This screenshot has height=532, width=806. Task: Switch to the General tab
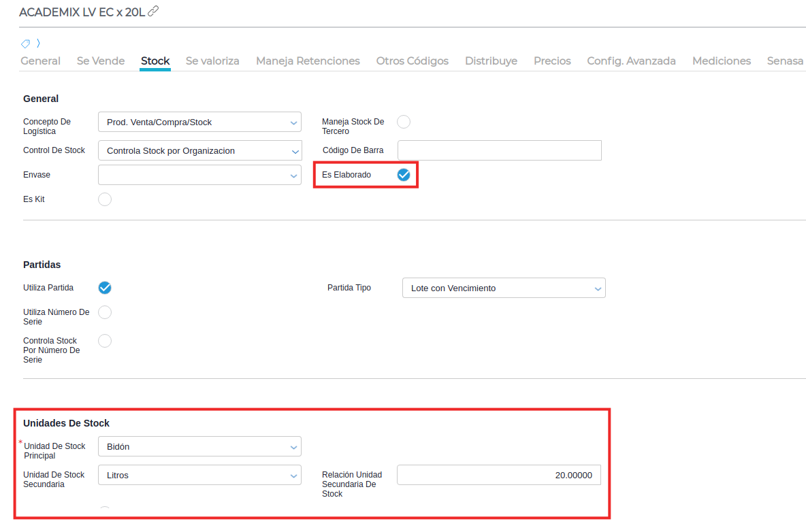pos(40,61)
